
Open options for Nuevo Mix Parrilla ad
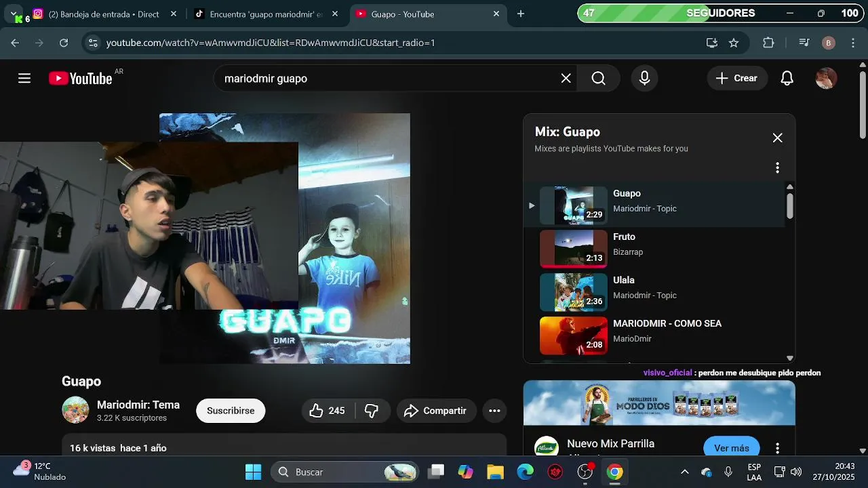pos(777,448)
